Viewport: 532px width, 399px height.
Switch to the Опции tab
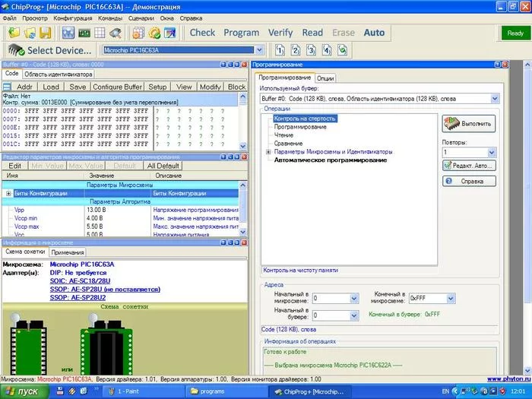[325, 78]
